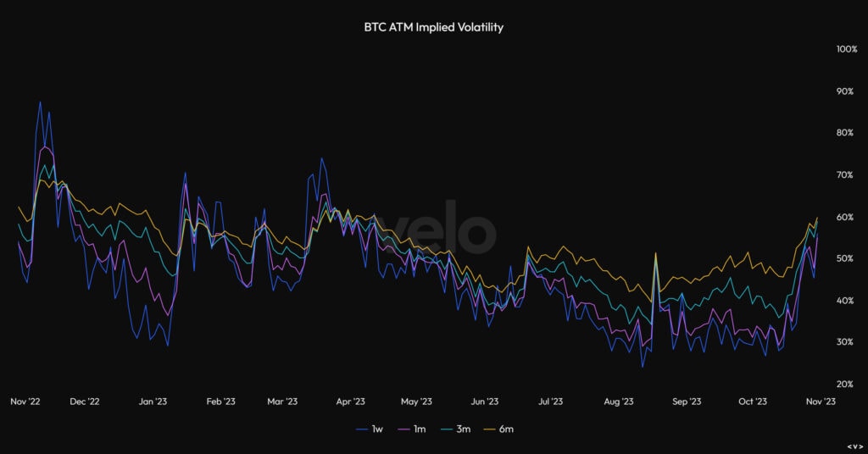Toggle the 1w series in legend
Screen dimensions: 868x454
tap(370, 429)
